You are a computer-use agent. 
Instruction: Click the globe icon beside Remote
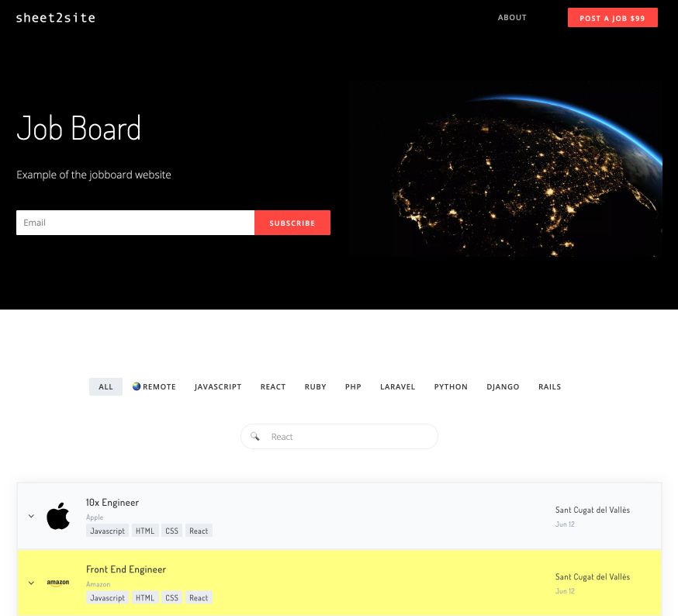[x=137, y=386]
